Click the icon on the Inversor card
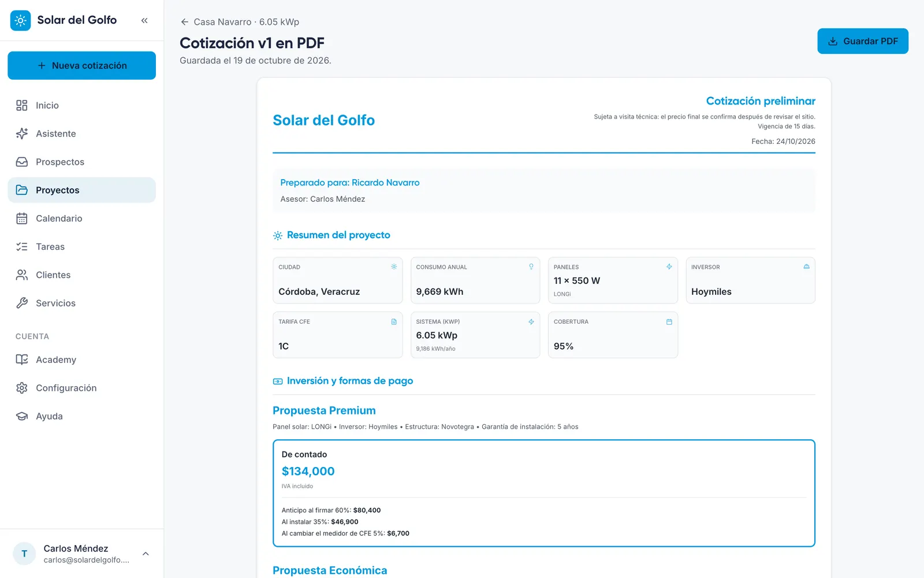Image resolution: width=924 pixels, height=578 pixels. [x=807, y=267]
